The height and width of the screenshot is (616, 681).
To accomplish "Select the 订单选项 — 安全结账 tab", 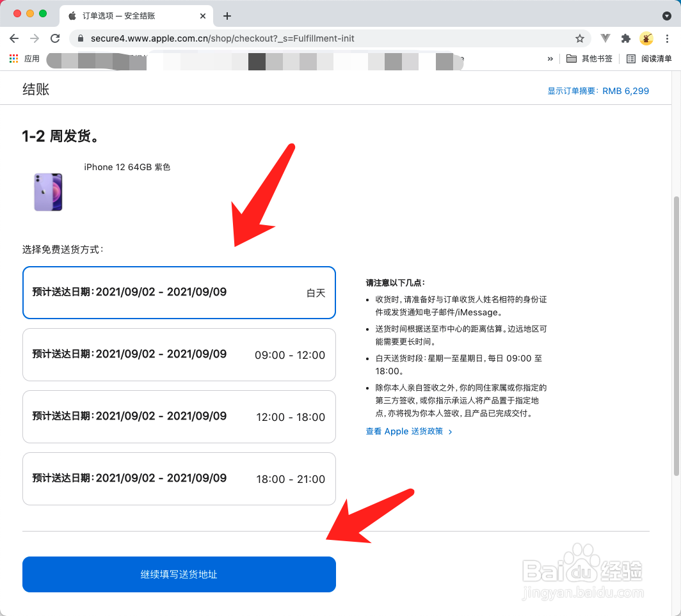I will point(136,16).
